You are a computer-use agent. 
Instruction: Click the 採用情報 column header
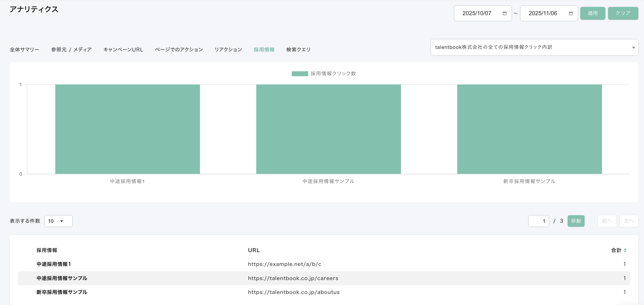47,250
